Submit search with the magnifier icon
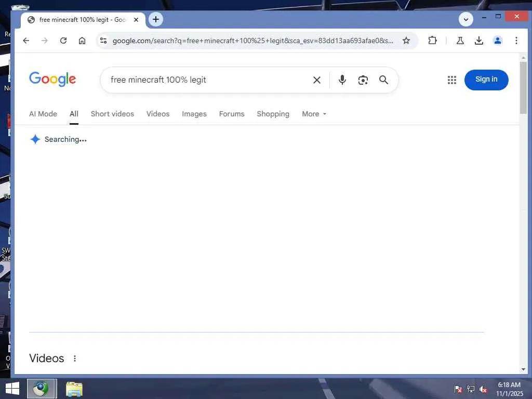This screenshot has width=532, height=399. coord(383,80)
